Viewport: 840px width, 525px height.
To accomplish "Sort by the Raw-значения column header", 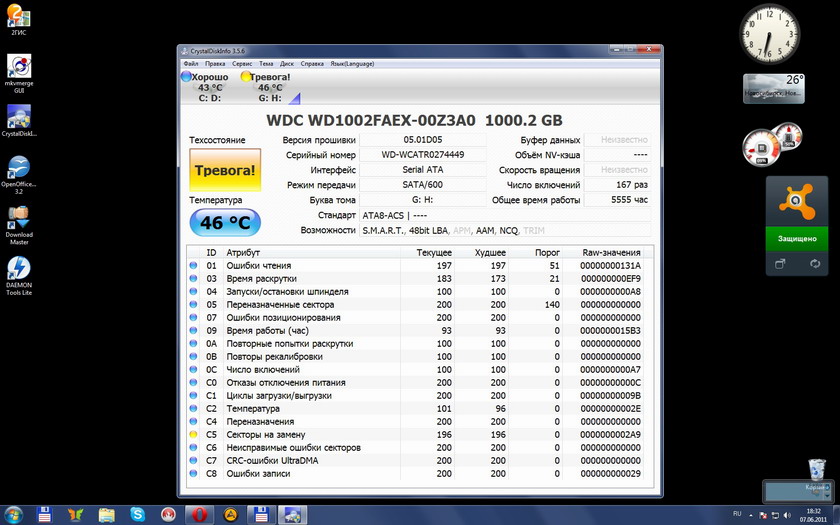I will 604,252.
